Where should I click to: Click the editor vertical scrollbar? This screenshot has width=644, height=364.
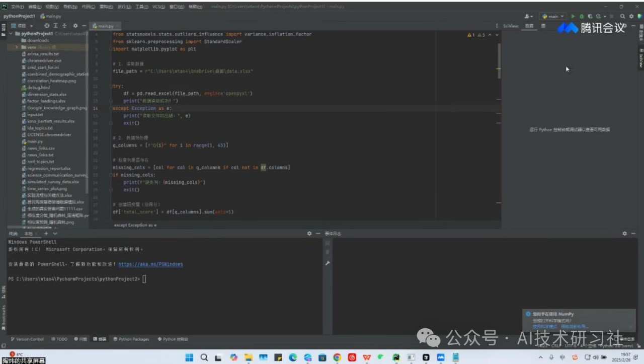[499, 60]
